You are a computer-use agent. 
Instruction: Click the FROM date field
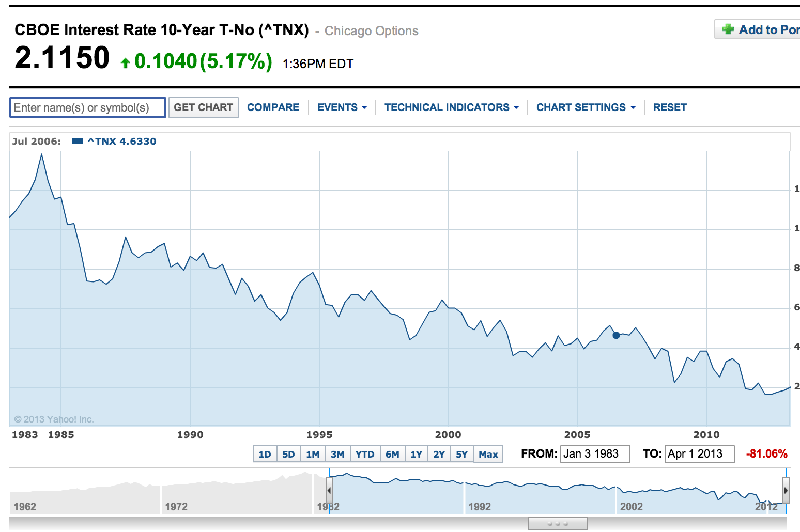tap(595, 454)
